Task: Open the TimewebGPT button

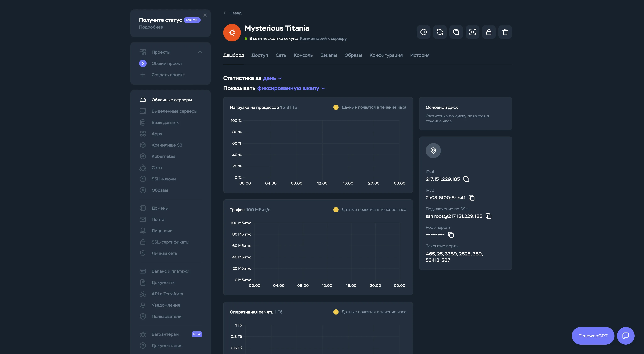Action: 593,335
